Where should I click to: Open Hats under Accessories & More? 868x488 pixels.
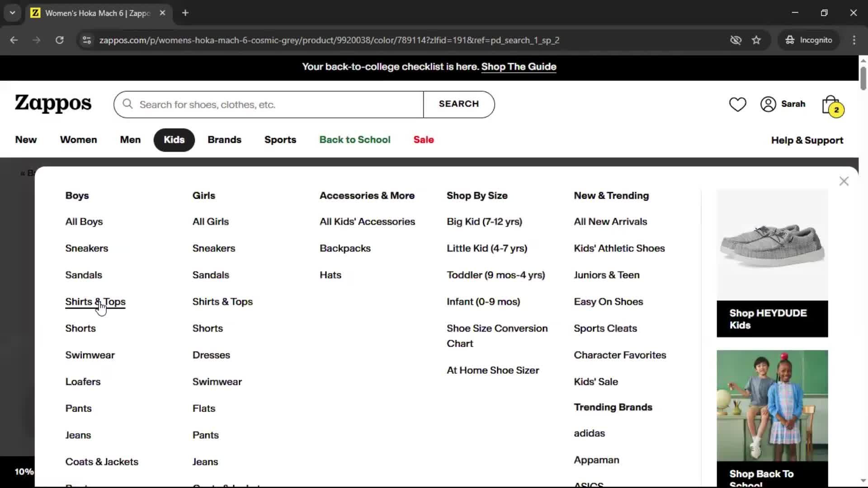point(330,275)
